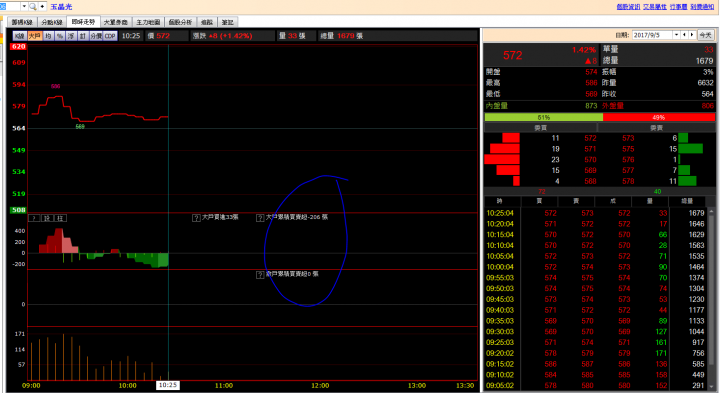Image resolution: width=720 pixels, height=393 pixels.
Task: Click the 量 column header in trade list
Action: 650,201
